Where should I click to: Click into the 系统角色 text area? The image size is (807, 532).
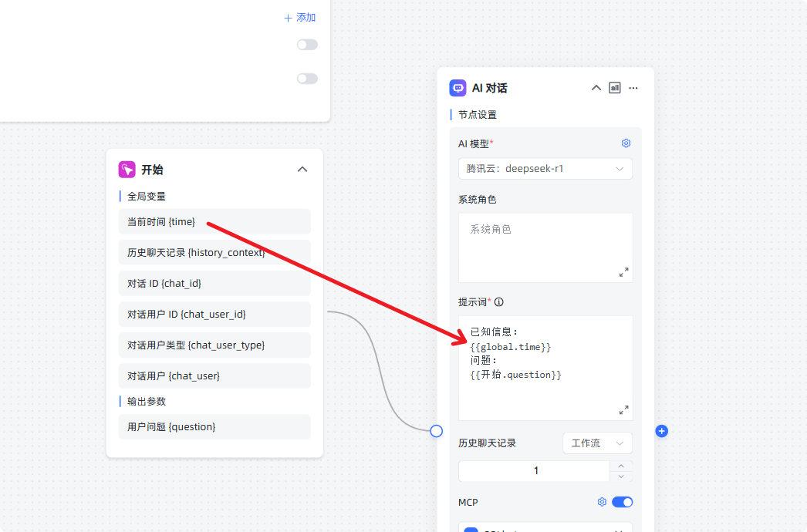(545, 247)
